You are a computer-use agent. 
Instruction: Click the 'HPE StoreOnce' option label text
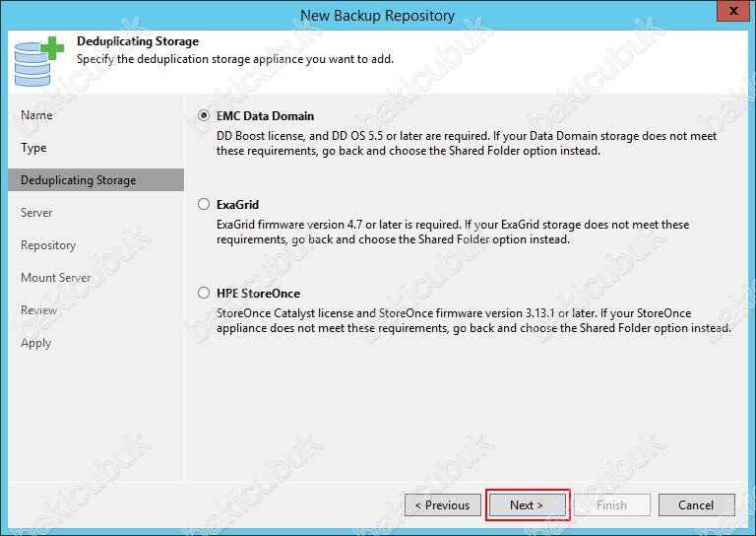(x=259, y=294)
